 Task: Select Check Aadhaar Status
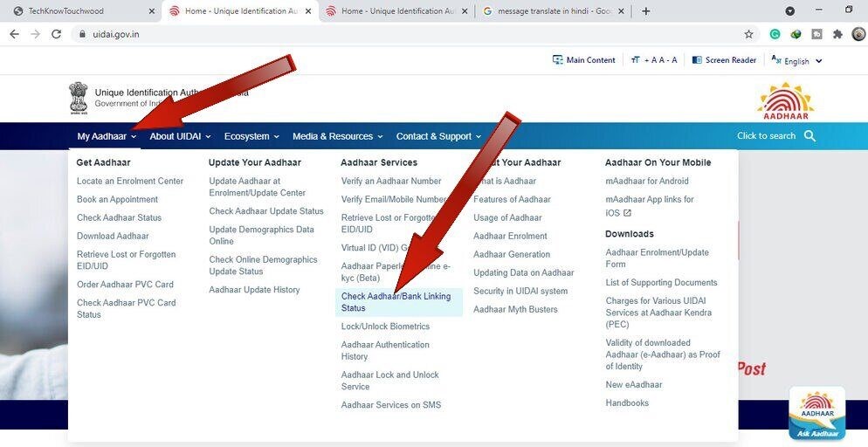(119, 217)
